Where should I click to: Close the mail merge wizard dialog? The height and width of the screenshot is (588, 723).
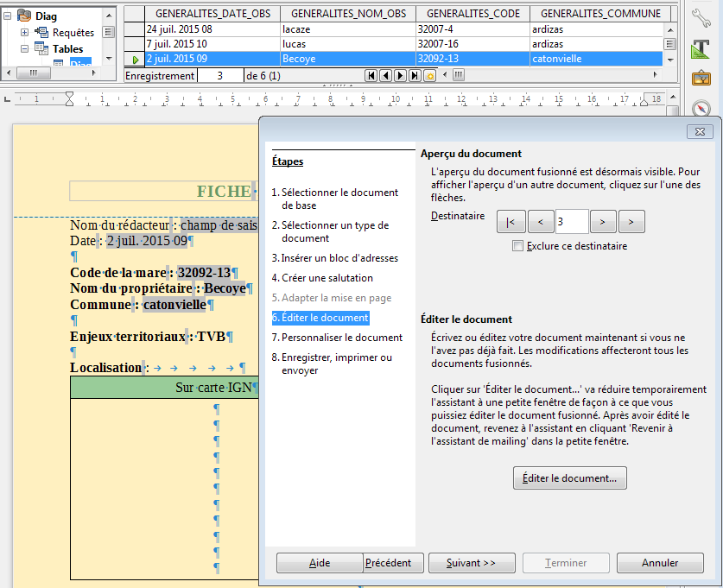[700, 132]
